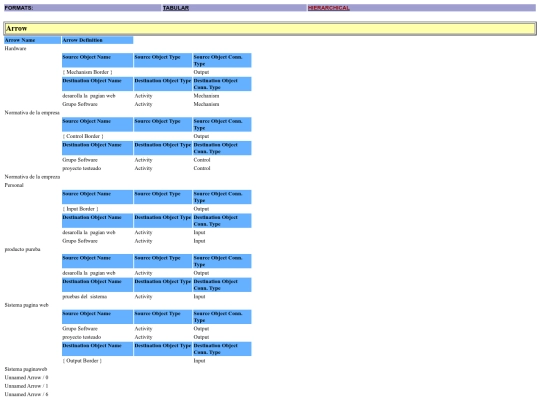Click Destination Object Type header under producto pureba
Screen dimensions: 540x405
click(x=163, y=285)
